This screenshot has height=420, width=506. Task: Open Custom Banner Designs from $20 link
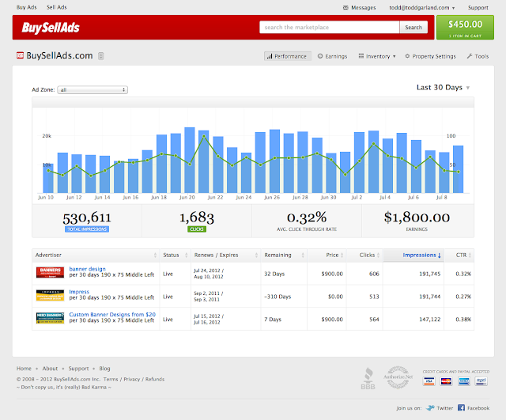[x=112, y=315]
